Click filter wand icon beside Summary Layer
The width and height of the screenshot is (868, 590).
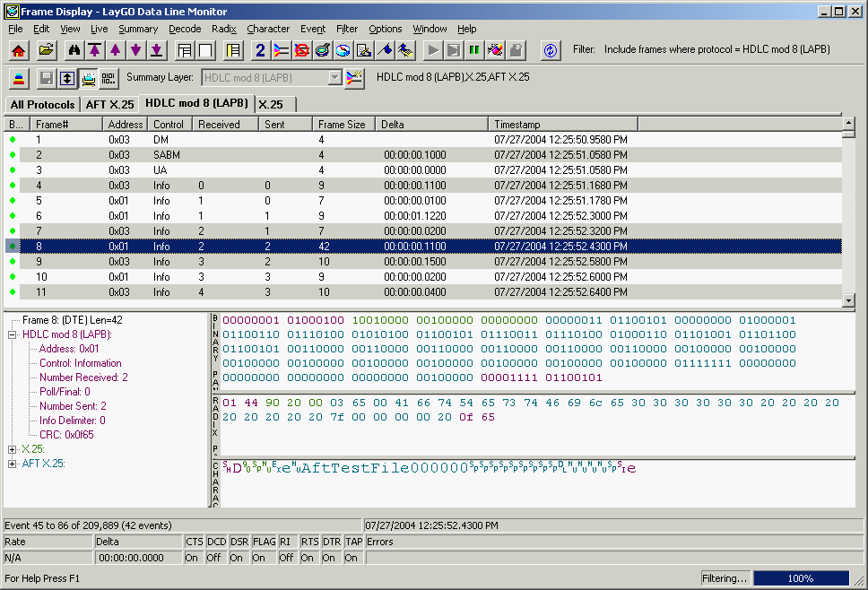tap(354, 78)
